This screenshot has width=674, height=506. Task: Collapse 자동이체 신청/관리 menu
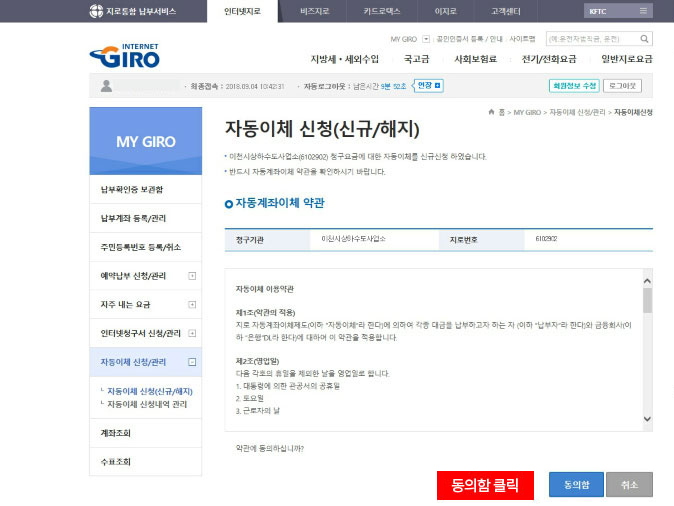192,362
